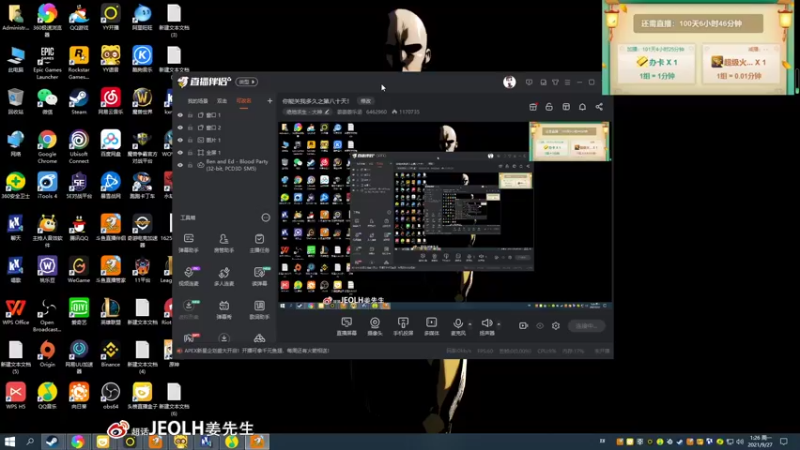The width and height of the screenshot is (800, 450).
Task: Hide the 图片 1 source layer
Action: tap(180, 140)
